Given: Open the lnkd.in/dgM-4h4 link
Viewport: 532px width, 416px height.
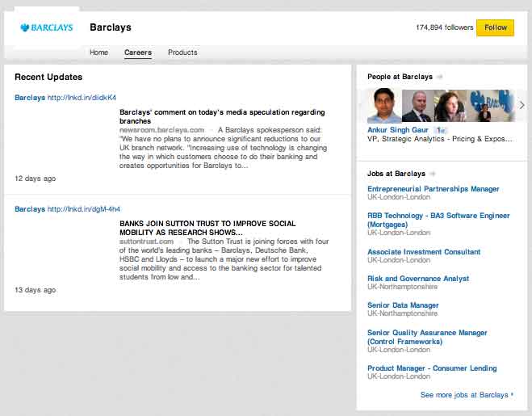Looking at the screenshot, I should point(84,209).
